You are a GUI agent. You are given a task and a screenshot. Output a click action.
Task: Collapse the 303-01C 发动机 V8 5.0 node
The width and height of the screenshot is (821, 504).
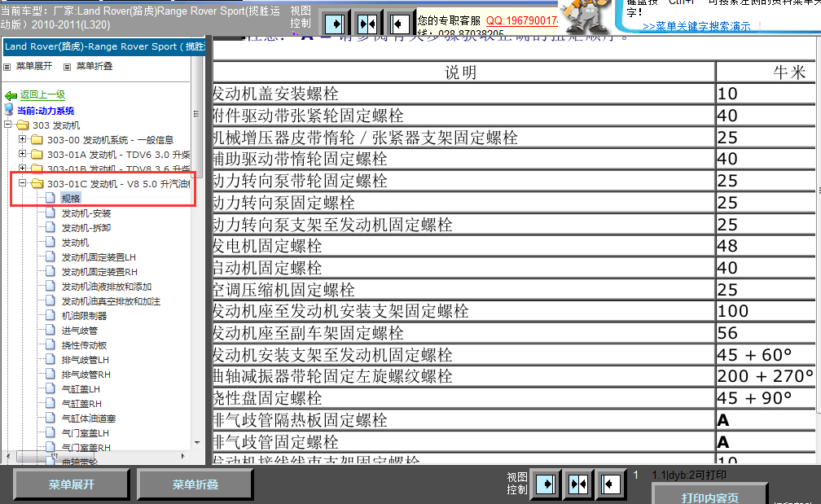(x=22, y=183)
